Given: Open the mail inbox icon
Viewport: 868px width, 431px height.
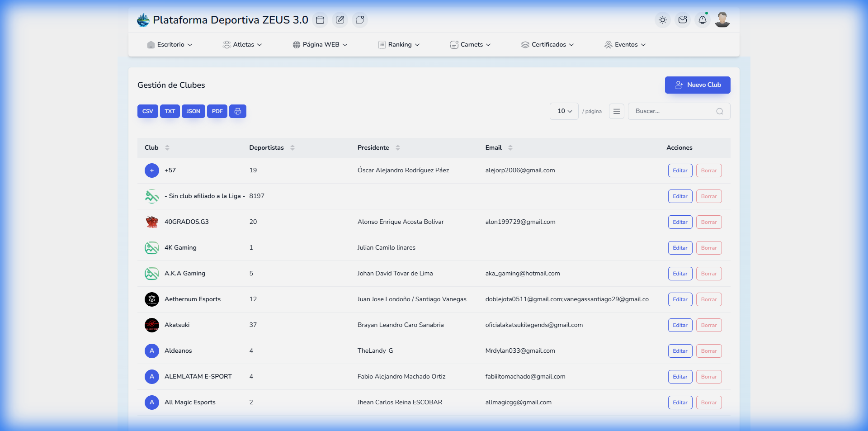Looking at the screenshot, I should [x=683, y=20].
